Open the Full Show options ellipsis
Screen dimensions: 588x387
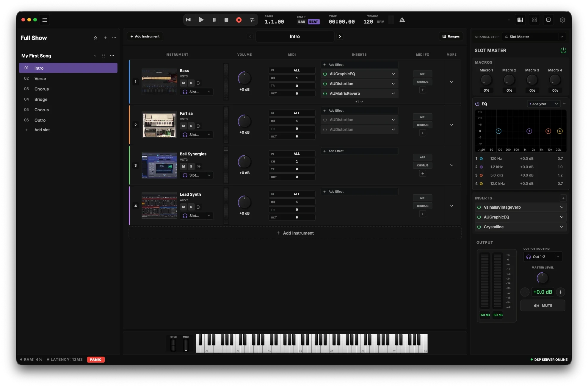114,38
